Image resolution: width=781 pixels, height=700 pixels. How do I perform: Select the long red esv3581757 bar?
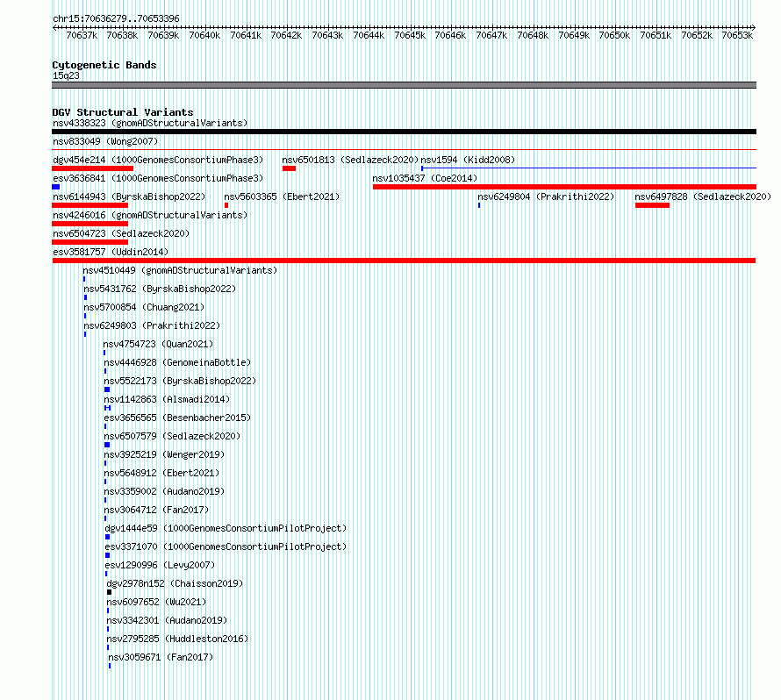[x=404, y=261]
